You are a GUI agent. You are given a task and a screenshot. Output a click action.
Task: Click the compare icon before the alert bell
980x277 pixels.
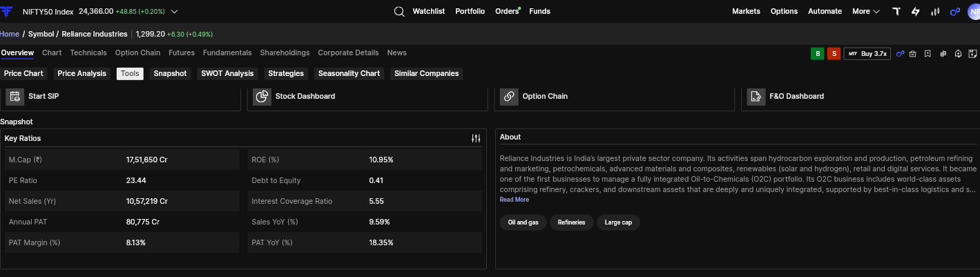(943, 53)
